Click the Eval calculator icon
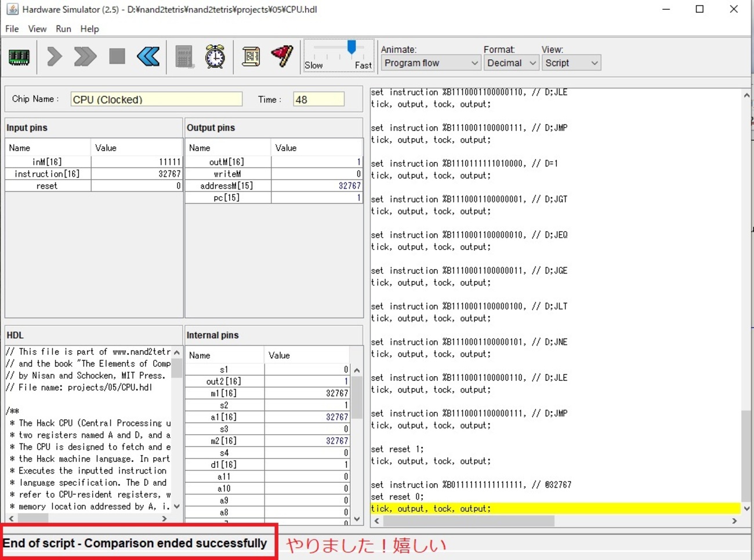The width and height of the screenshot is (754, 560). (x=184, y=57)
